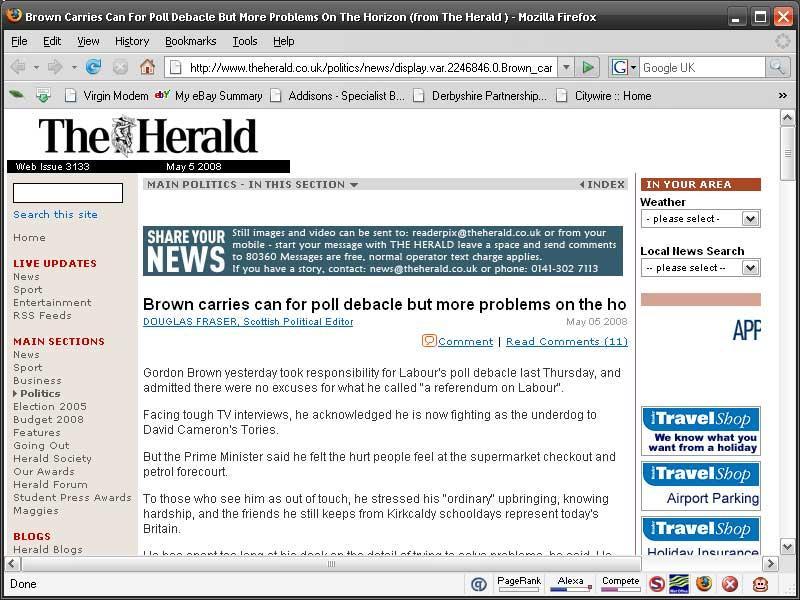The image size is (800, 600).
Task: Click the Greasemonkey monkey status bar icon
Action: (x=760, y=584)
